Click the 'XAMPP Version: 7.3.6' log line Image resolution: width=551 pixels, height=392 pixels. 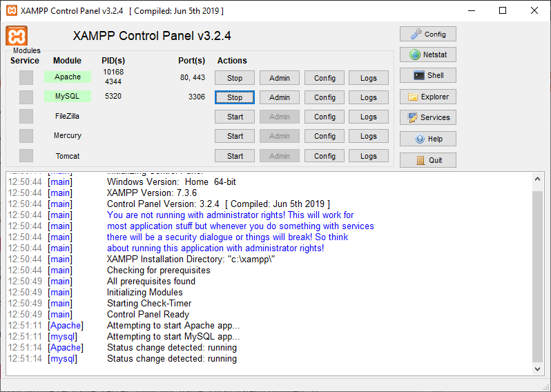[x=152, y=193]
